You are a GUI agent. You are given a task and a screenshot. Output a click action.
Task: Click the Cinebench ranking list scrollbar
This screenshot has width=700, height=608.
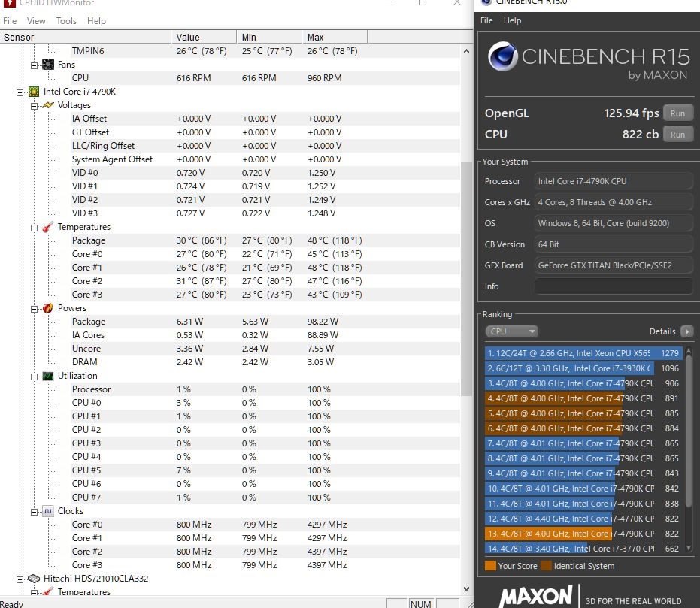click(689, 431)
